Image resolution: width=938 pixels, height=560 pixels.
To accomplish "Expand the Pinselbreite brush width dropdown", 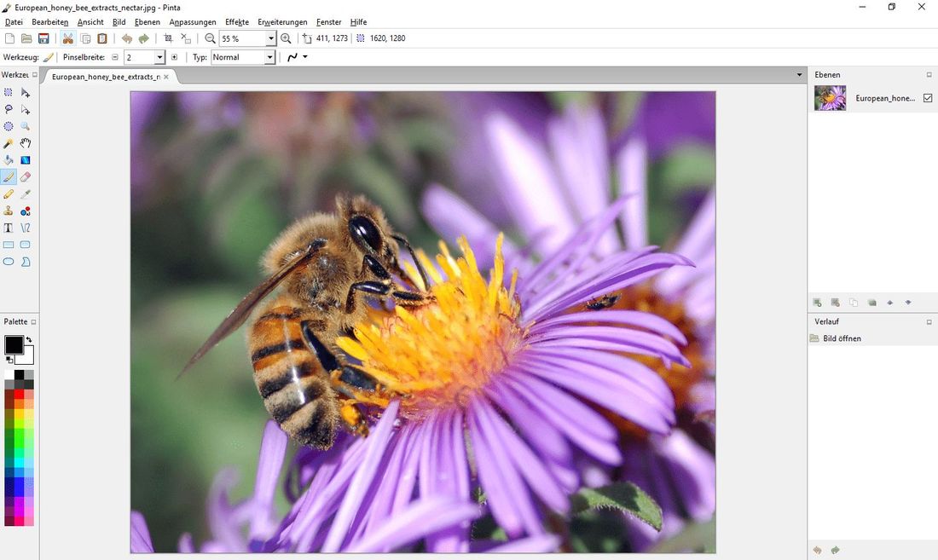I will pyautogui.click(x=159, y=57).
